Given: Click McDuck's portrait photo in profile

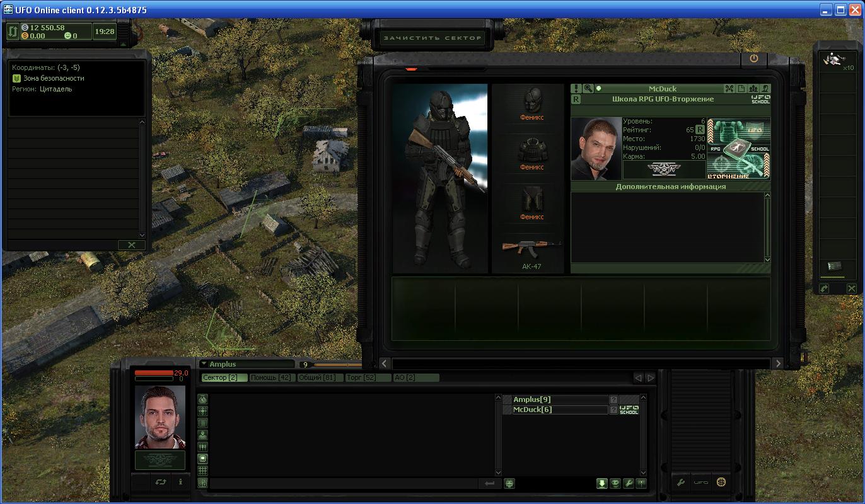Looking at the screenshot, I should point(596,149).
